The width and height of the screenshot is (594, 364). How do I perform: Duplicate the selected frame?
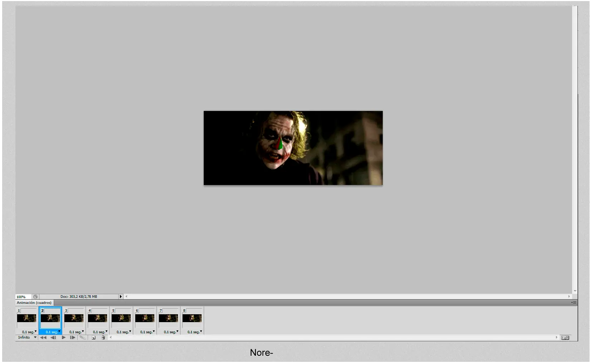[93, 338]
